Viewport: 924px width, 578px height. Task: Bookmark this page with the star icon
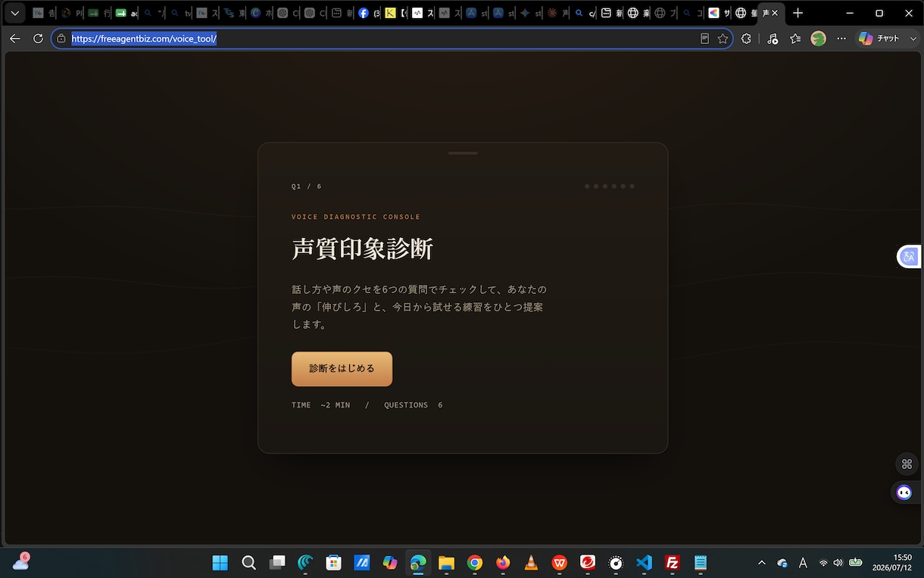click(x=723, y=39)
